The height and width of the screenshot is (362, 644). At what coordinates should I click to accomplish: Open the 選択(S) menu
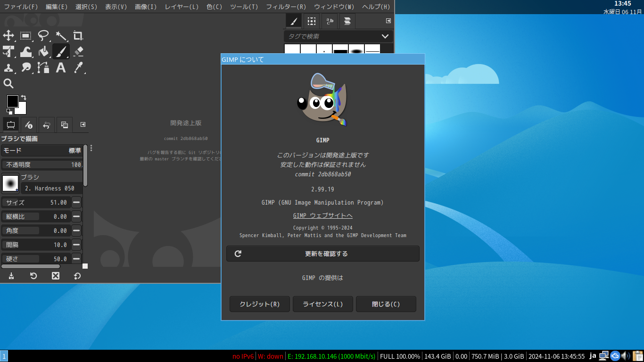coord(86,7)
